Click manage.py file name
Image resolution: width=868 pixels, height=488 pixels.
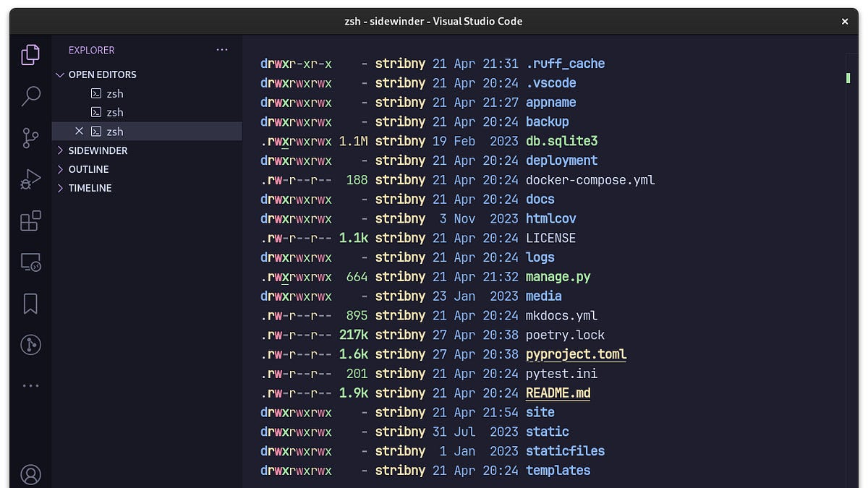click(558, 277)
